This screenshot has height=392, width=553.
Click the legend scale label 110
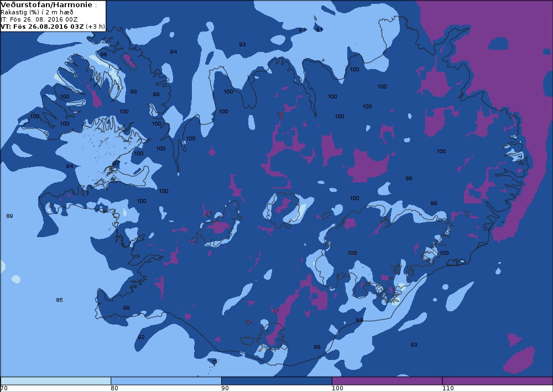pos(448,388)
